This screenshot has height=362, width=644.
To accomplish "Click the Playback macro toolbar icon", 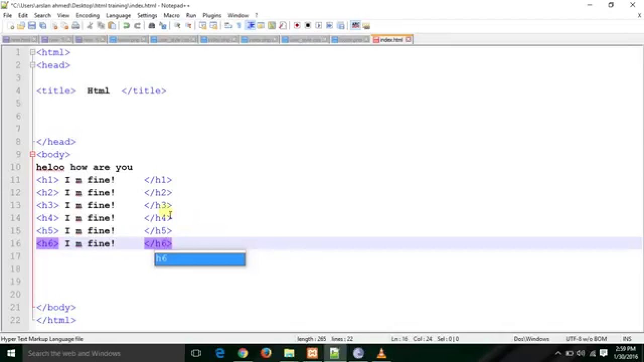I will point(319,26).
